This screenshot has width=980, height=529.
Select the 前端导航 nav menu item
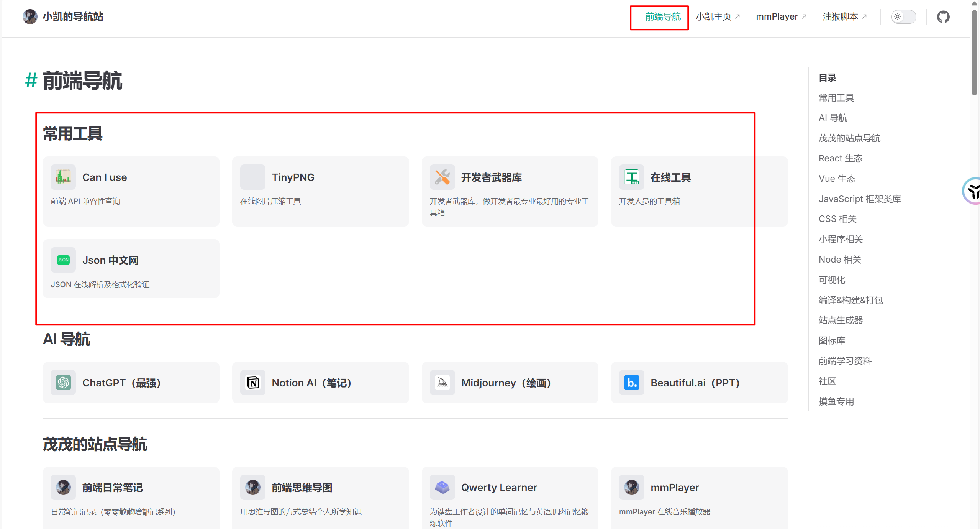pyautogui.click(x=663, y=17)
